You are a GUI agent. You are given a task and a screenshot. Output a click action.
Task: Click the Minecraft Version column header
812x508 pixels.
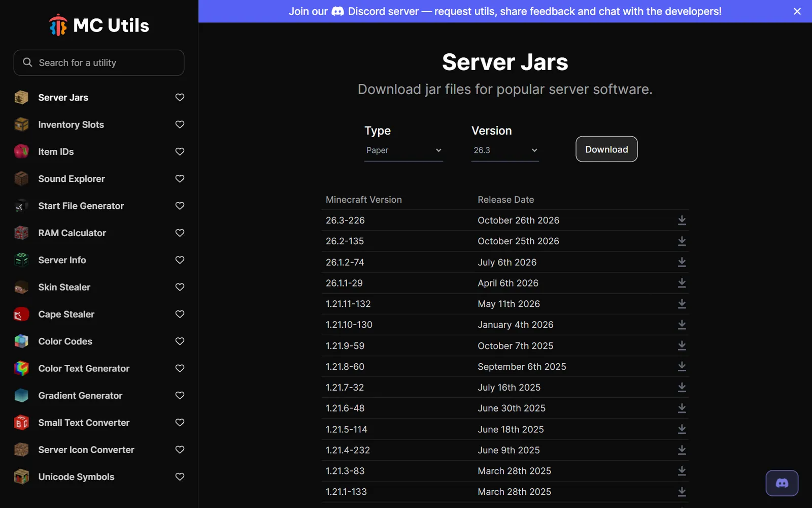(x=364, y=200)
